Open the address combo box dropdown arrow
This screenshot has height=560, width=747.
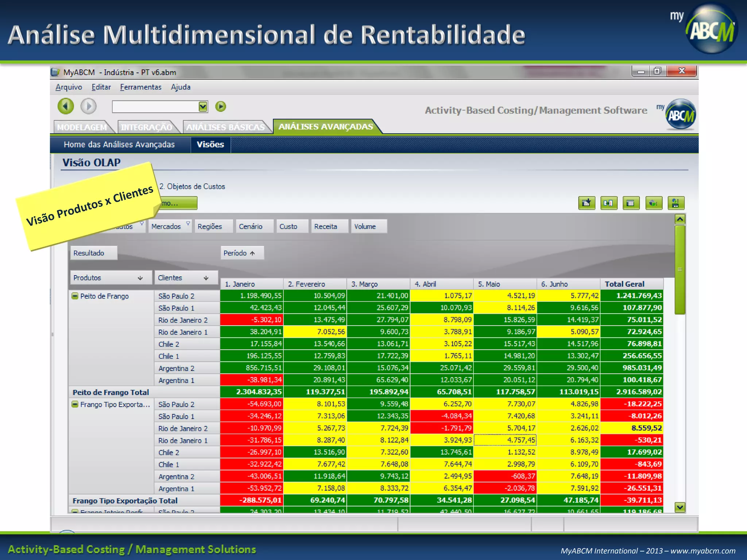coord(203,106)
